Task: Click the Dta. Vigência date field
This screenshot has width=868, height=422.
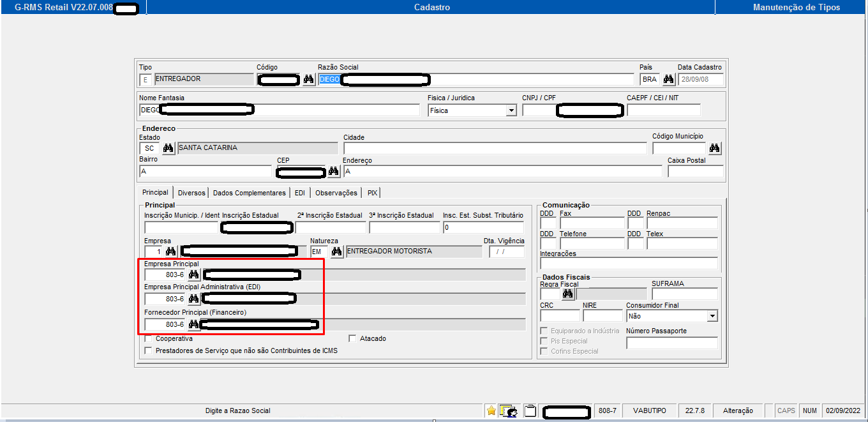Action: click(x=506, y=252)
